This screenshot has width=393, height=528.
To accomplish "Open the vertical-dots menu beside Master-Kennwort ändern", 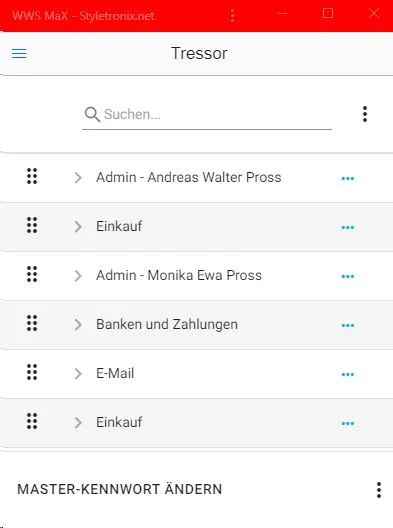I will (x=379, y=490).
